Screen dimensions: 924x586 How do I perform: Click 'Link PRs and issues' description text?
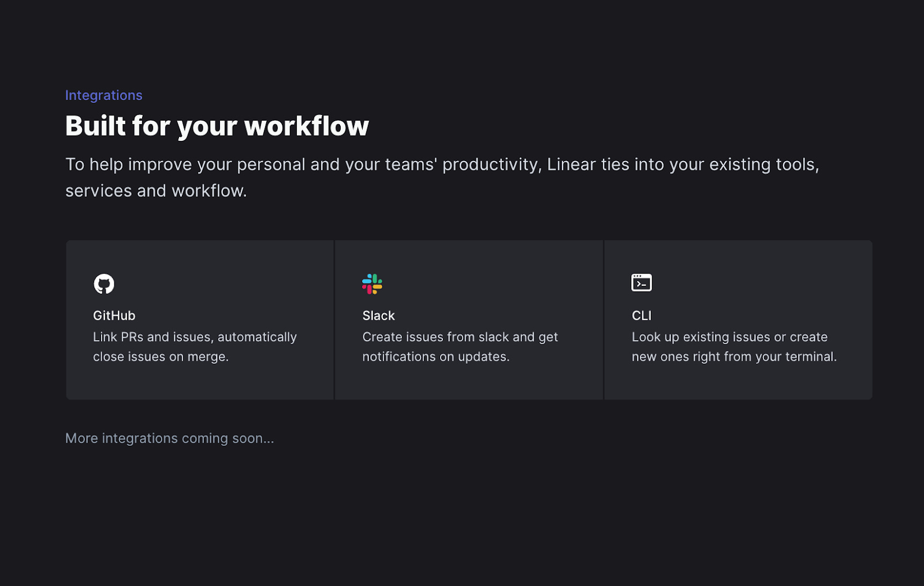pyautogui.click(x=195, y=347)
